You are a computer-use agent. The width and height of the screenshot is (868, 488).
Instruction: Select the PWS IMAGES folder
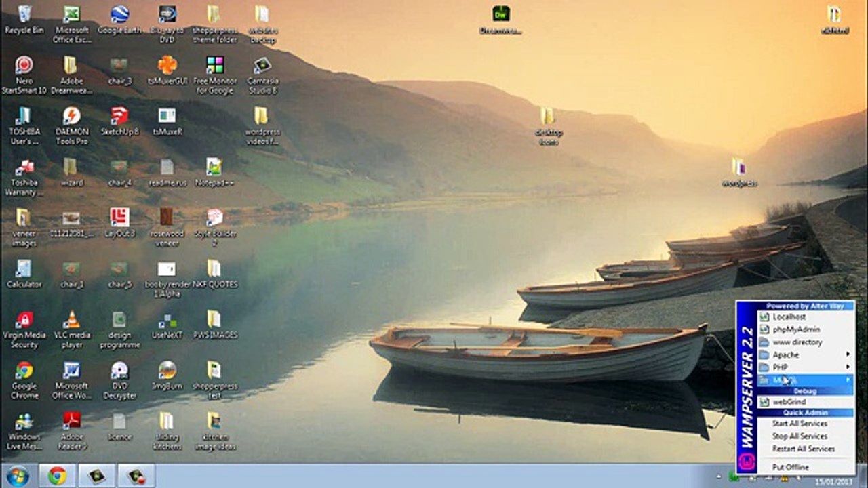(214, 325)
